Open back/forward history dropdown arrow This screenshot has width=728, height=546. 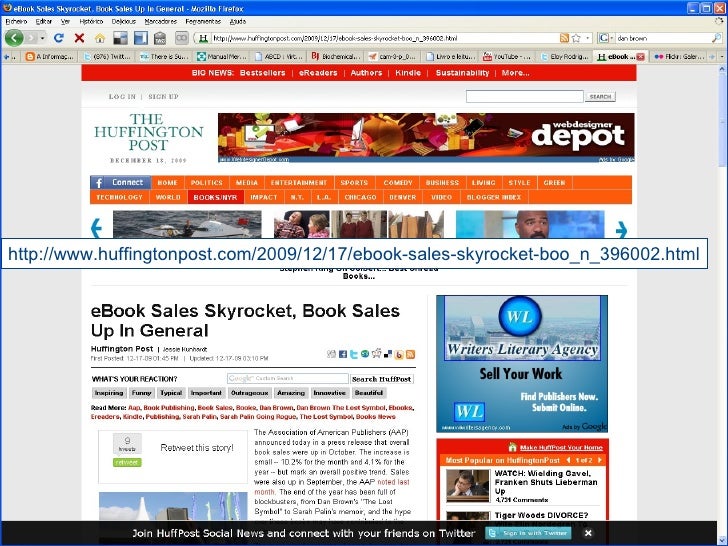42,38
